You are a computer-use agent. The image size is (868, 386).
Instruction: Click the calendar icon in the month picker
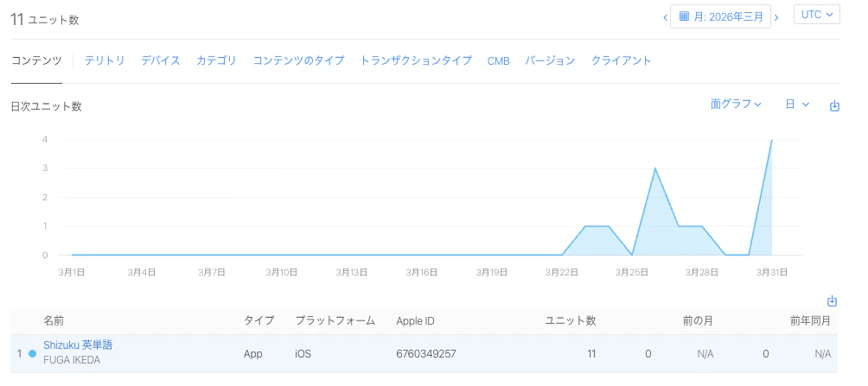684,16
